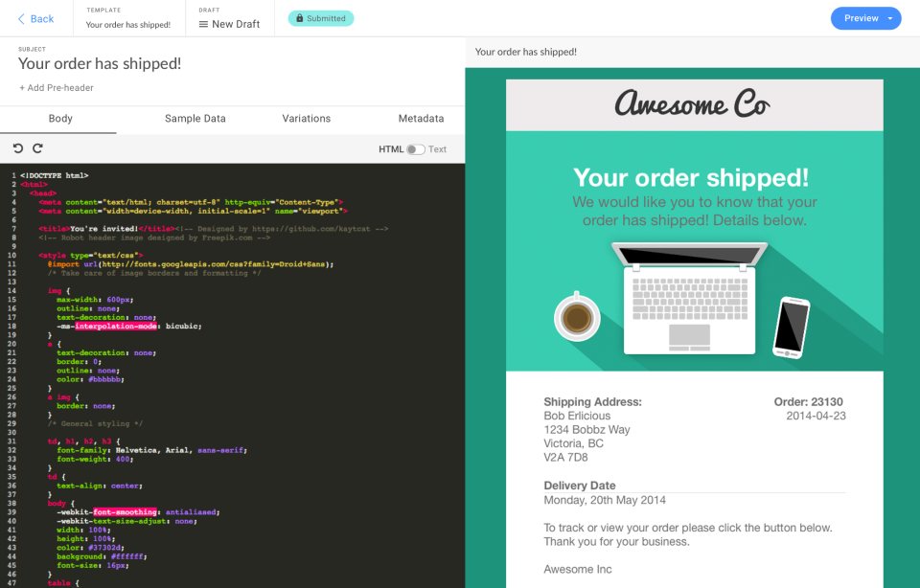Open the Template selector showing 'Your order has shipped!'
Image resolution: width=920 pixels, height=588 pixels.
tap(129, 24)
